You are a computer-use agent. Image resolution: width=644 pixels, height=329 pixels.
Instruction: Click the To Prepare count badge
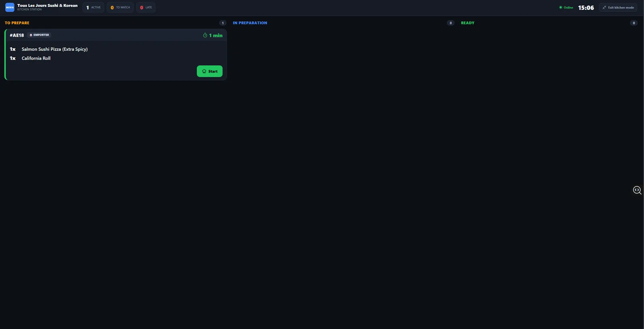tap(223, 23)
